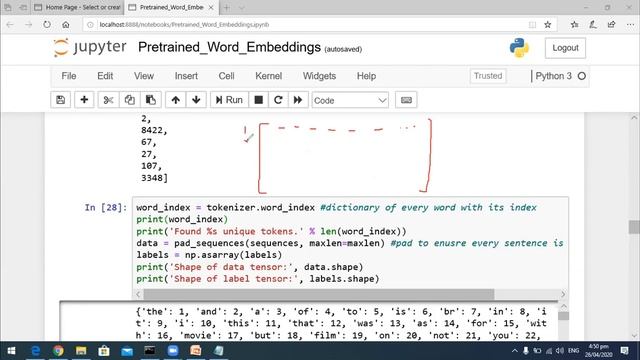
Task: Restart kernel and run all cells
Action: click(298, 100)
